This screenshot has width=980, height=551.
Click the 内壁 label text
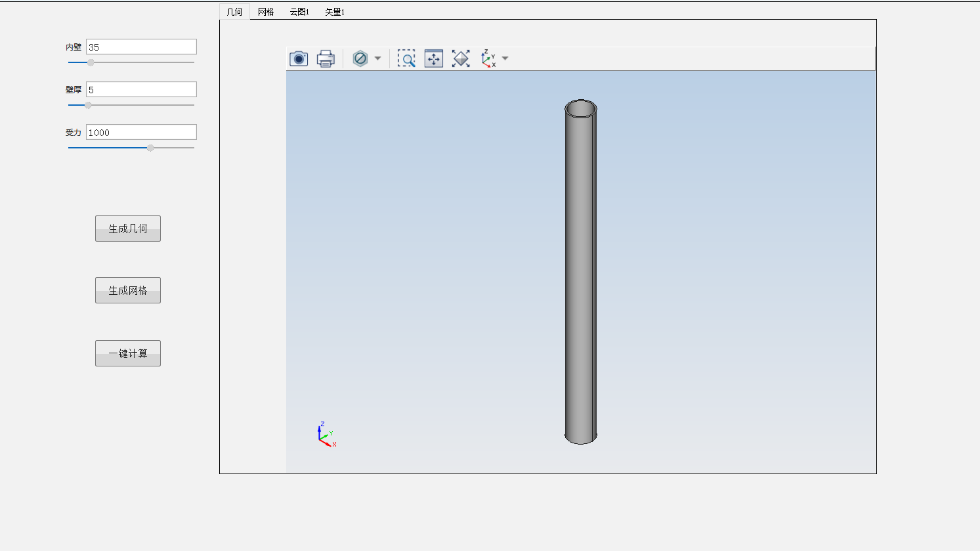click(x=74, y=47)
